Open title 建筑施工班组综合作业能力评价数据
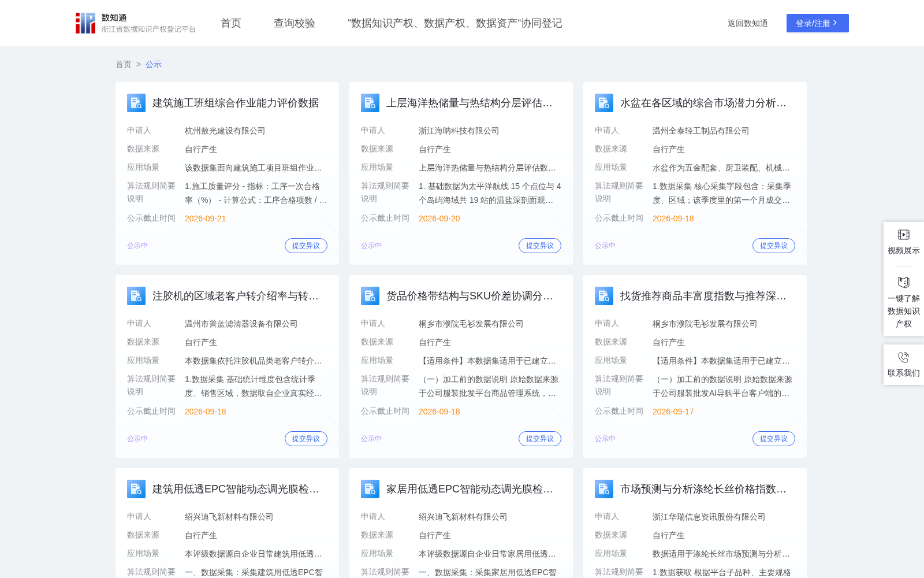 click(236, 103)
